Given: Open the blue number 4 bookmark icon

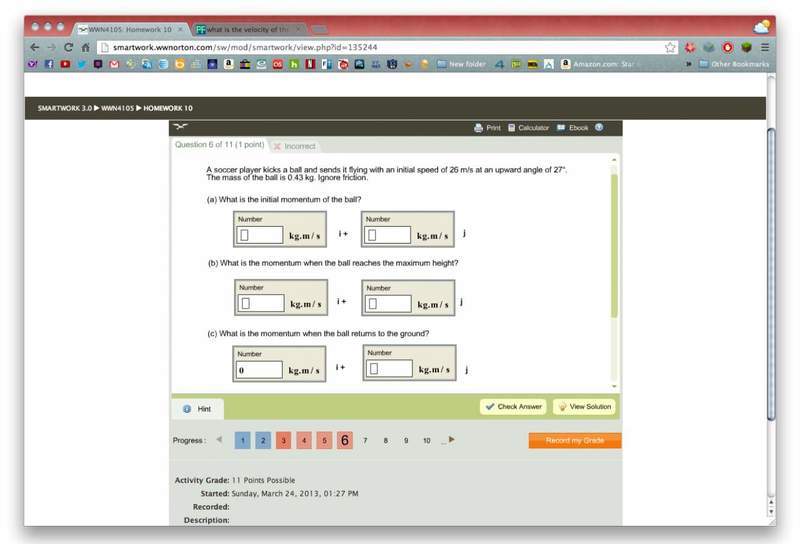Looking at the screenshot, I should pos(499,64).
